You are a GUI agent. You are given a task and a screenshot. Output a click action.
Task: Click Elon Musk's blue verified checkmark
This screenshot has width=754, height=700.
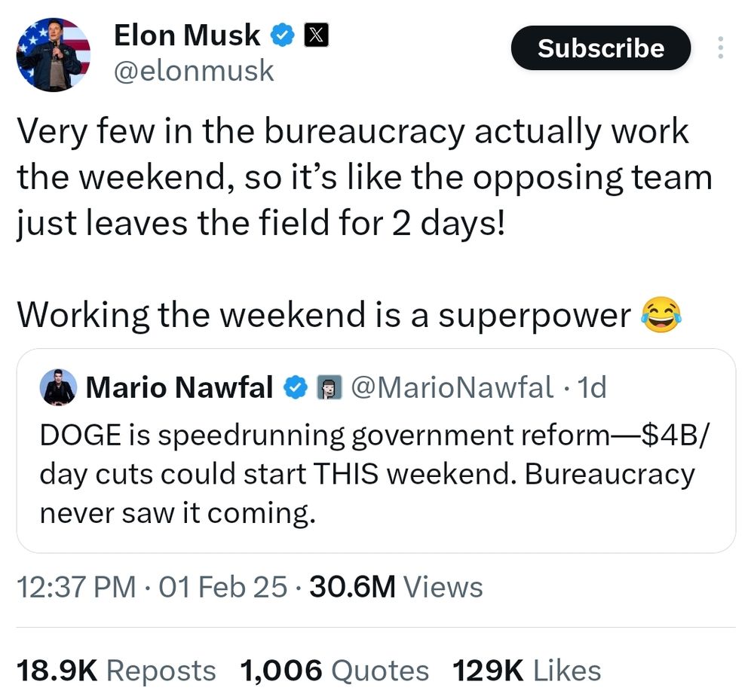284,34
